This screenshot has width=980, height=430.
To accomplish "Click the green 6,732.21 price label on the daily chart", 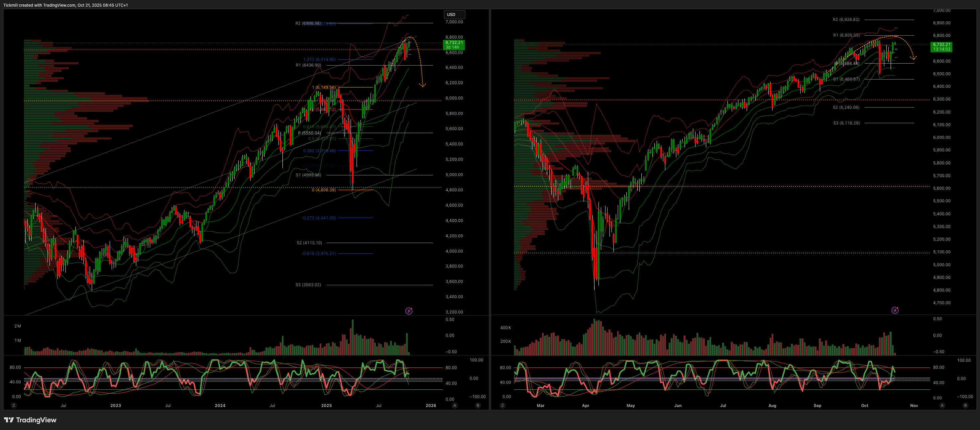I will coord(941,47).
